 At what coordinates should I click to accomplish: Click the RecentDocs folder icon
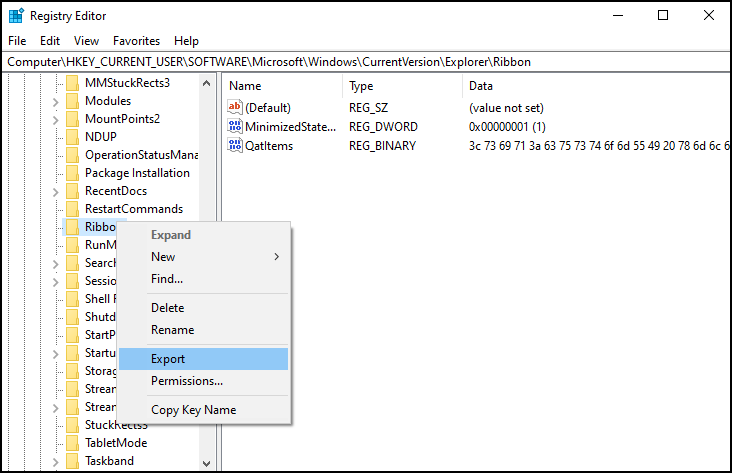coord(72,191)
